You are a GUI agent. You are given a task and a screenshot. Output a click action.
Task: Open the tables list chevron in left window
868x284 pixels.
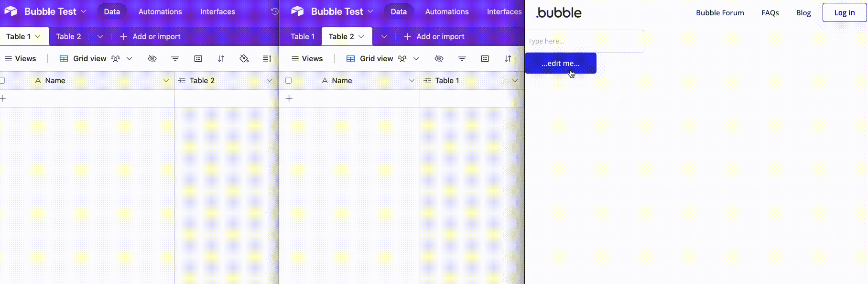[x=100, y=36]
